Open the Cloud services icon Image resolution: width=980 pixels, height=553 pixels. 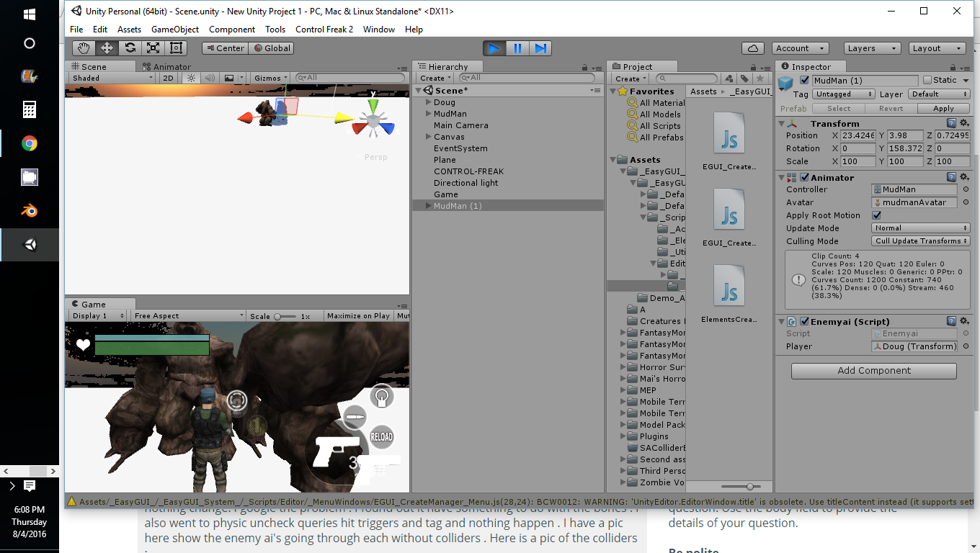[x=753, y=48]
